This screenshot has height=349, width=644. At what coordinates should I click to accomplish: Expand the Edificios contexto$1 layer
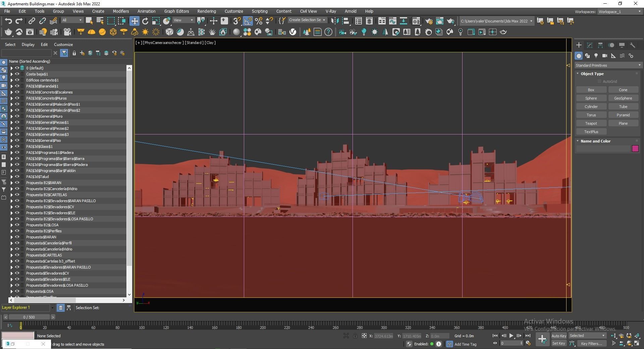click(12, 80)
